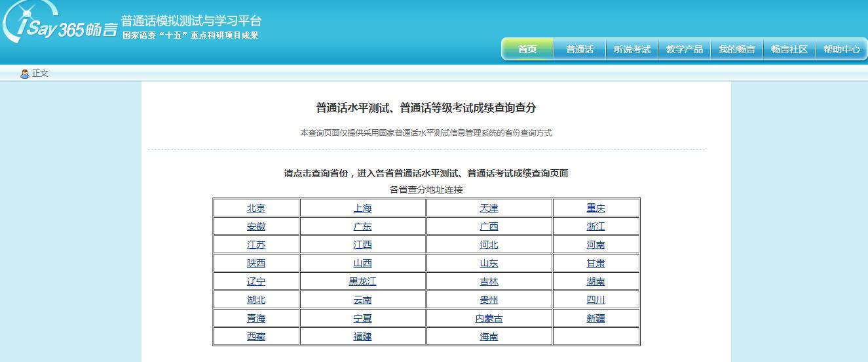Image resolution: width=868 pixels, height=362 pixels.
Task: Click the user icon beside 正文
Action: pyautogui.click(x=25, y=73)
